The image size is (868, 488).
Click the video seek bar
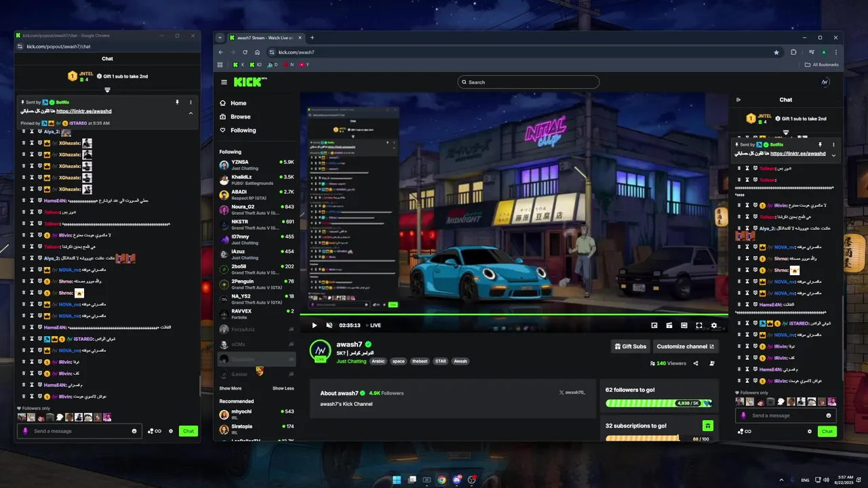tap(514, 314)
